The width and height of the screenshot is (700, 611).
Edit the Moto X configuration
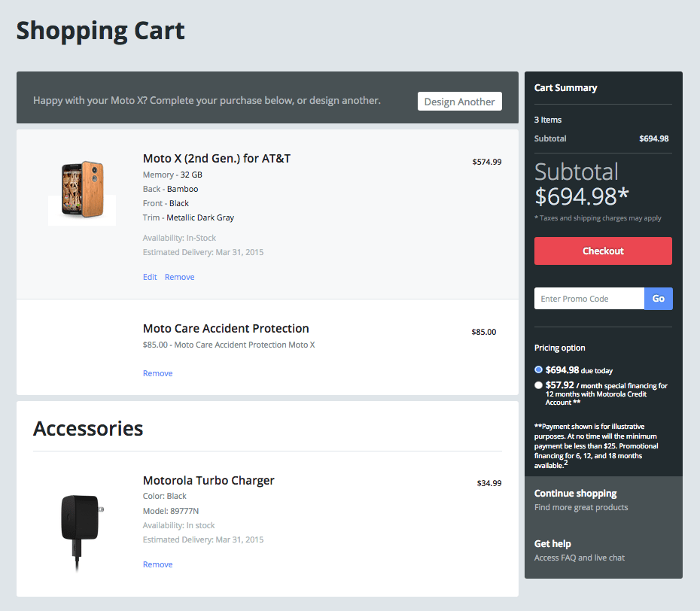pyautogui.click(x=150, y=277)
